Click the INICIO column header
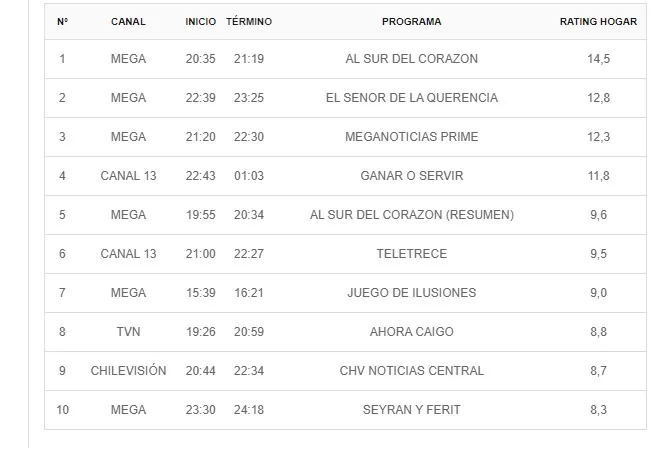Viewport: 660px width, 451px height. click(200, 21)
